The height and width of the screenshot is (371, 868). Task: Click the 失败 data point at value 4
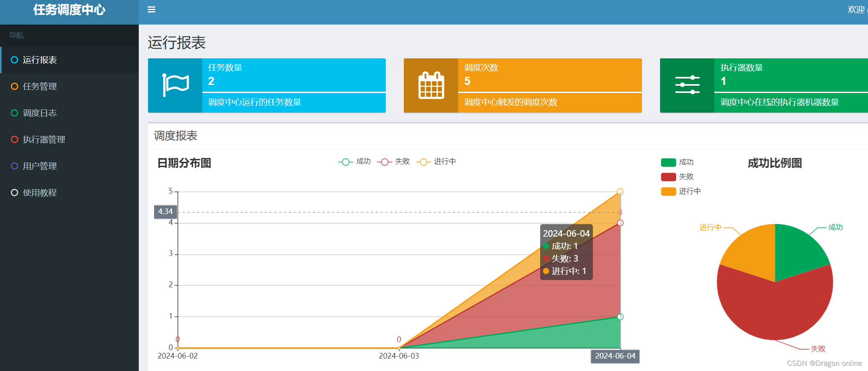620,223
